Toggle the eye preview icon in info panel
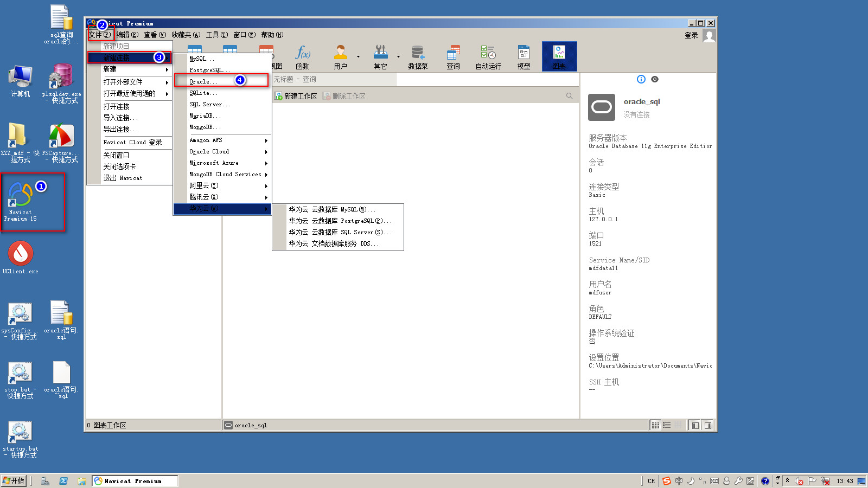Image resolution: width=868 pixels, height=488 pixels. 655,79
